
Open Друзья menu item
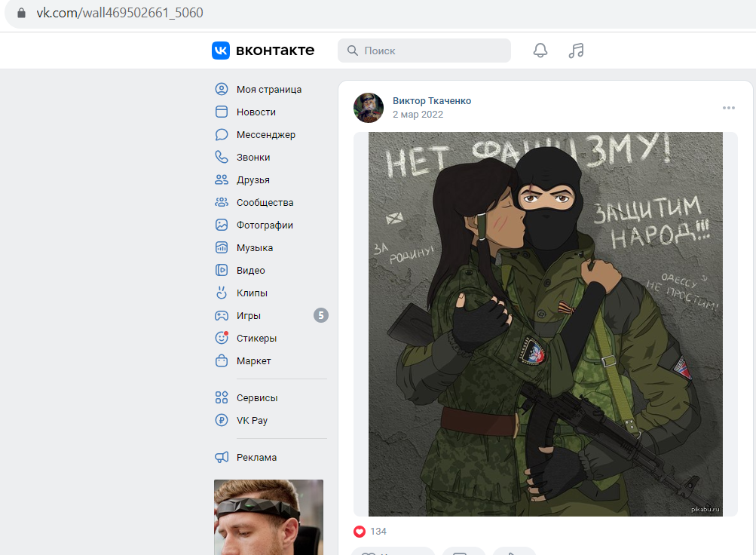point(253,180)
